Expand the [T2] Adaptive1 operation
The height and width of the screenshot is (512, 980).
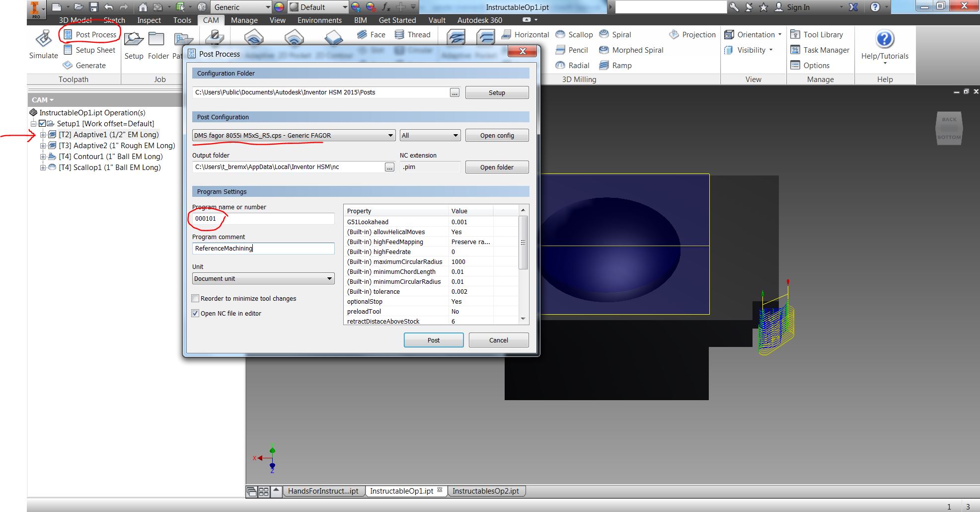(x=43, y=135)
